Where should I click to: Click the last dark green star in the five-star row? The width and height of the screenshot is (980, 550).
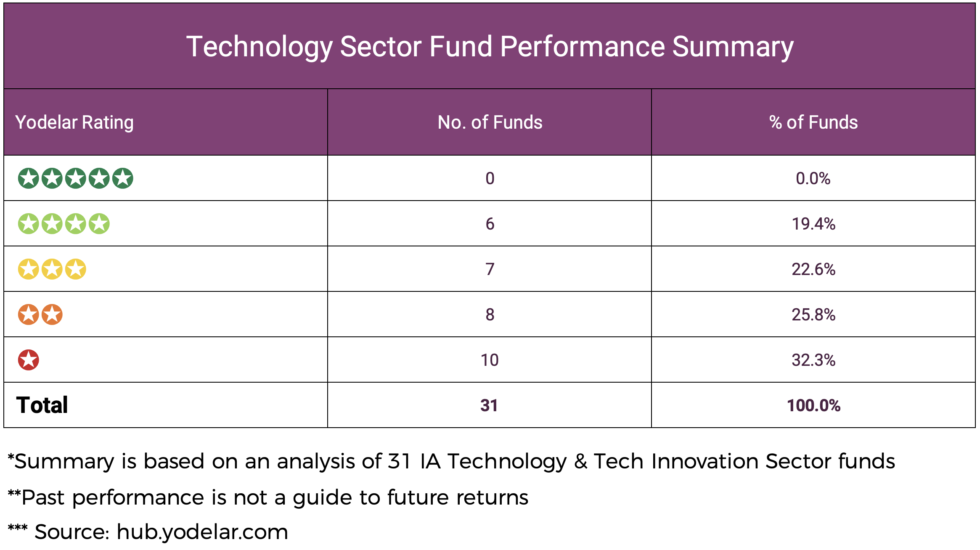(123, 178)
